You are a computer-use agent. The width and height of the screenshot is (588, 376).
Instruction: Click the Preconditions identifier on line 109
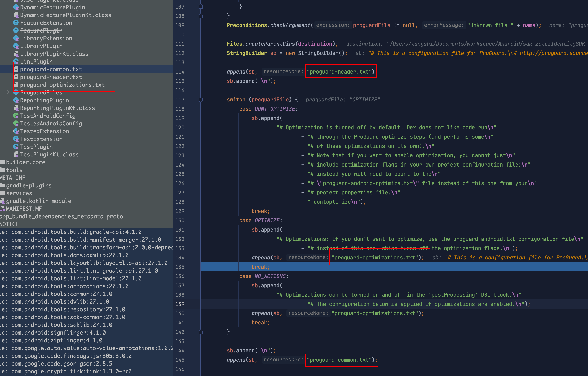pyautogui.click(x=247, y=25)
